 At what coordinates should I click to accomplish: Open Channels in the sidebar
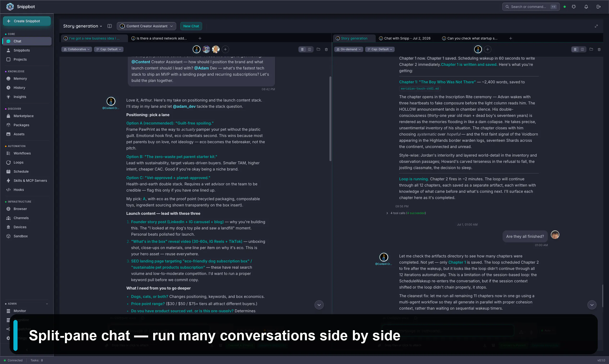(x=27, y=218)
